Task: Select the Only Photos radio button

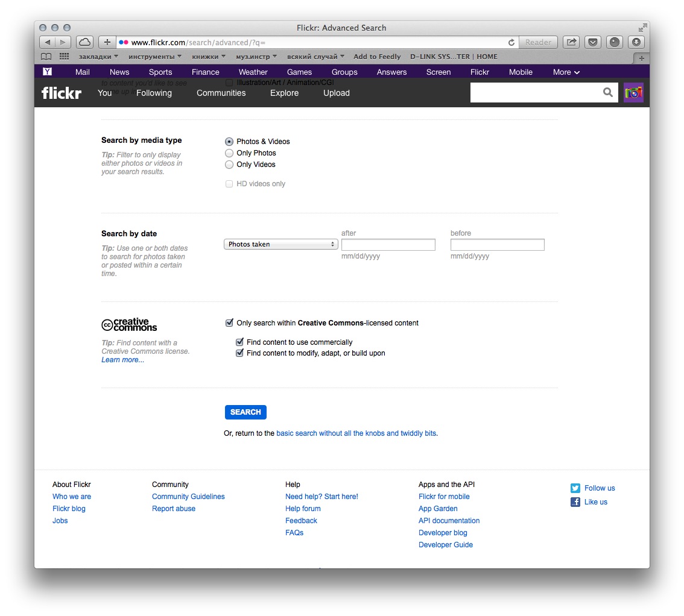Action: (229, 153)
